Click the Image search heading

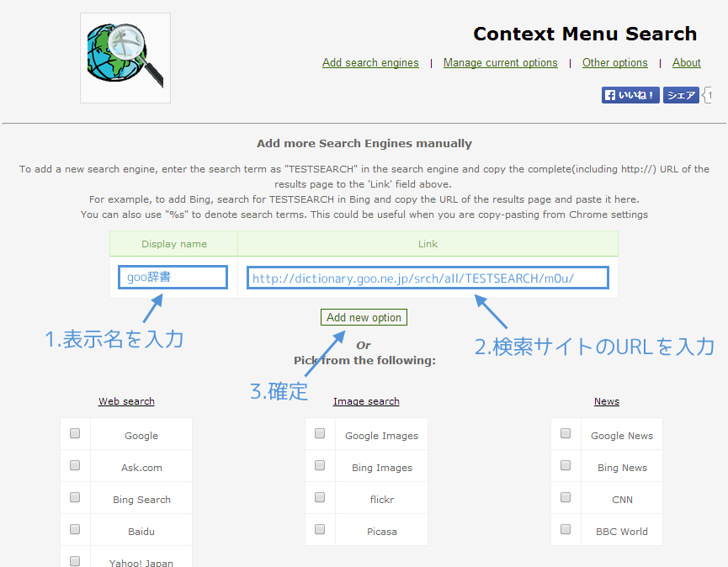pos(366,401)
